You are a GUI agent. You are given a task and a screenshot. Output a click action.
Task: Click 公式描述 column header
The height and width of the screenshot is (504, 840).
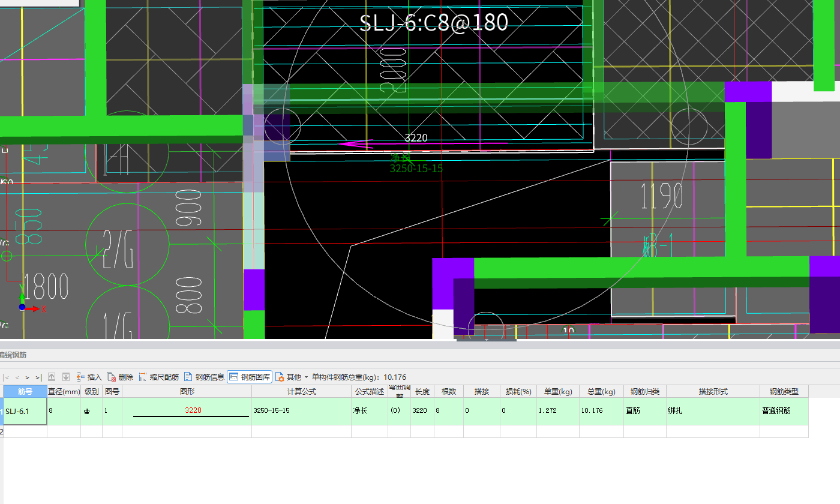370,391
